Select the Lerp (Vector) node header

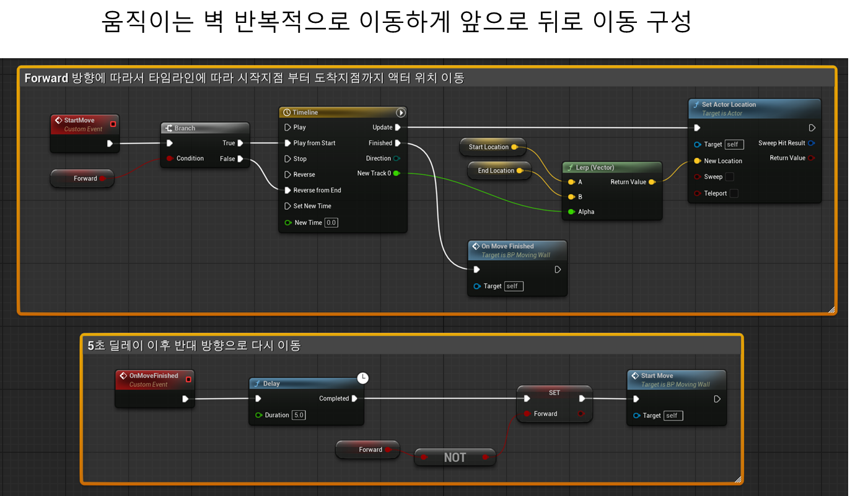(x=612, y=168)
